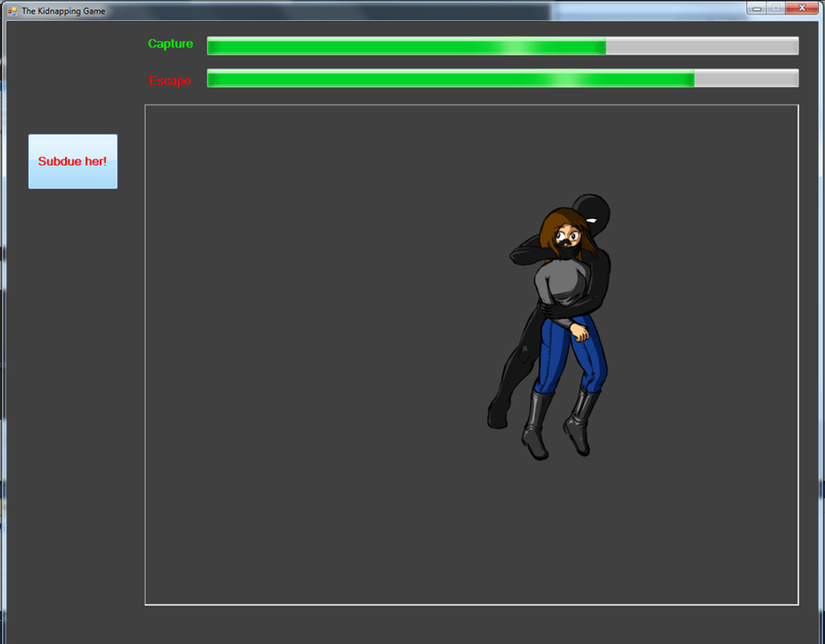Click "The Kidnapping Game" window title
This screenshot has width=825, height=644.
63,11
